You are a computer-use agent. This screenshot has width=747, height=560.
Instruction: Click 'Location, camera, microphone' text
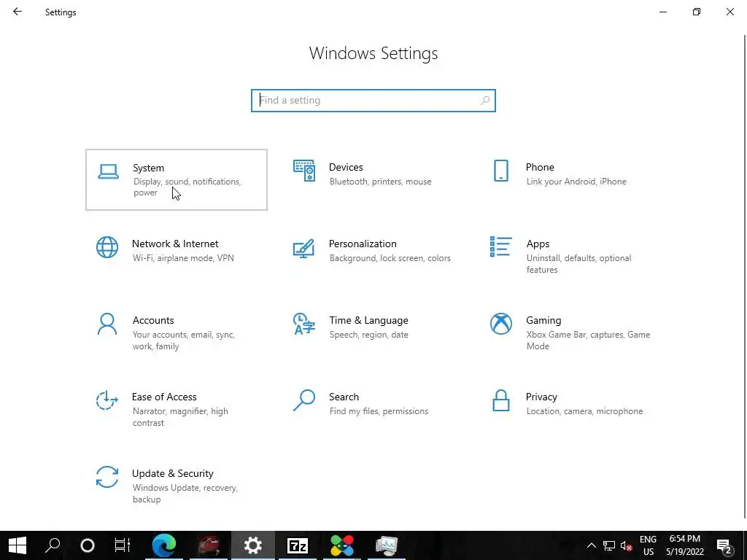click(584, 411)
